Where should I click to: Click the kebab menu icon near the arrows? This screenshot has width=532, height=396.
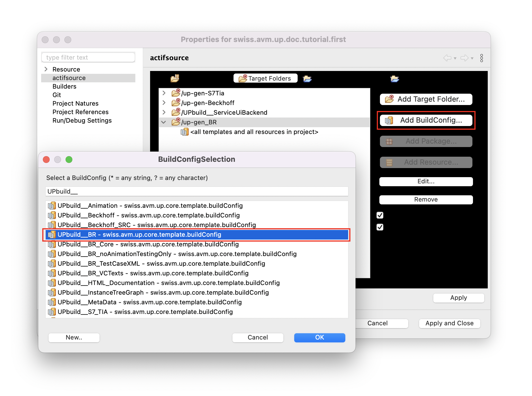481,58
